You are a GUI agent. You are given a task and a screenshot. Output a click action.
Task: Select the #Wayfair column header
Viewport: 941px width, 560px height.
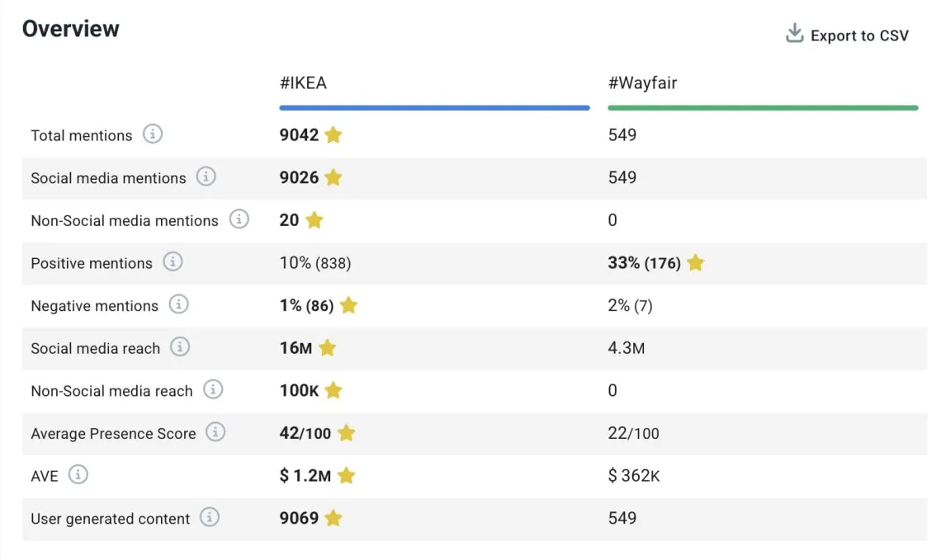[x=643, y=82]
